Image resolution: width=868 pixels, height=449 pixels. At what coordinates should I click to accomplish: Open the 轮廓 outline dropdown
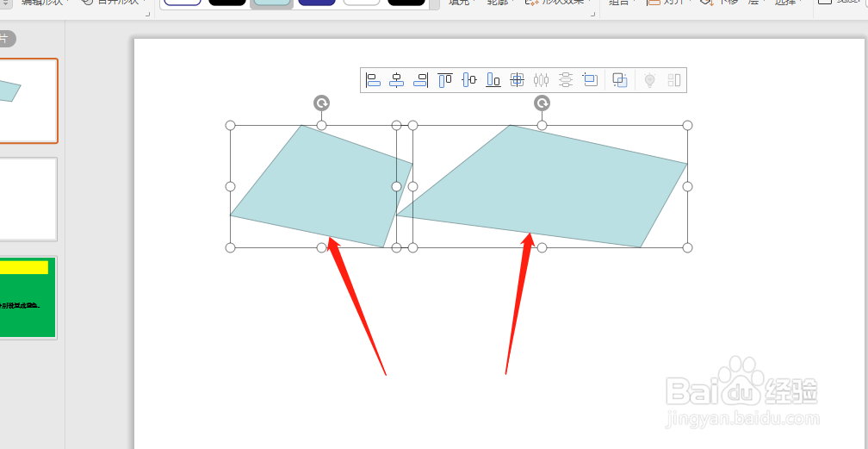tap(501, 3)
